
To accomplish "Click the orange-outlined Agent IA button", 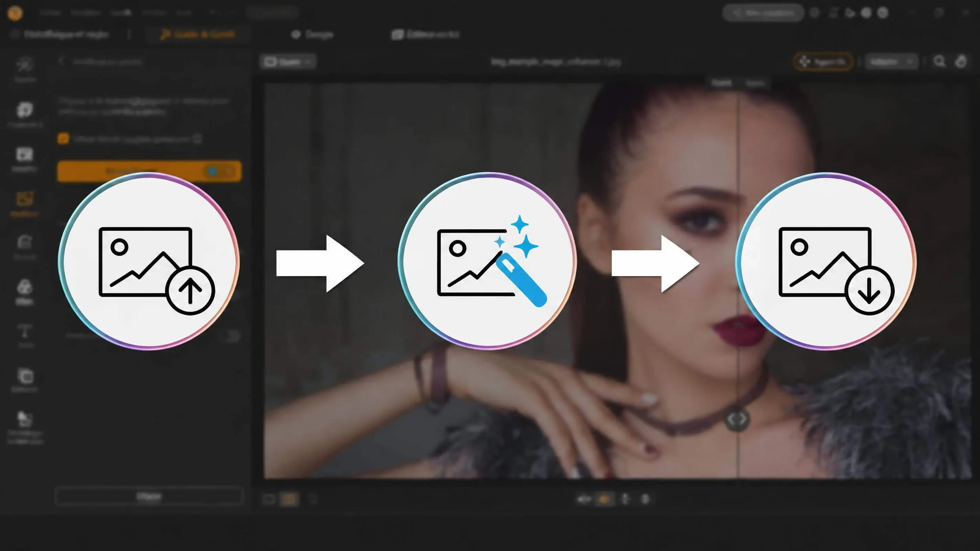I will point(823,61).
